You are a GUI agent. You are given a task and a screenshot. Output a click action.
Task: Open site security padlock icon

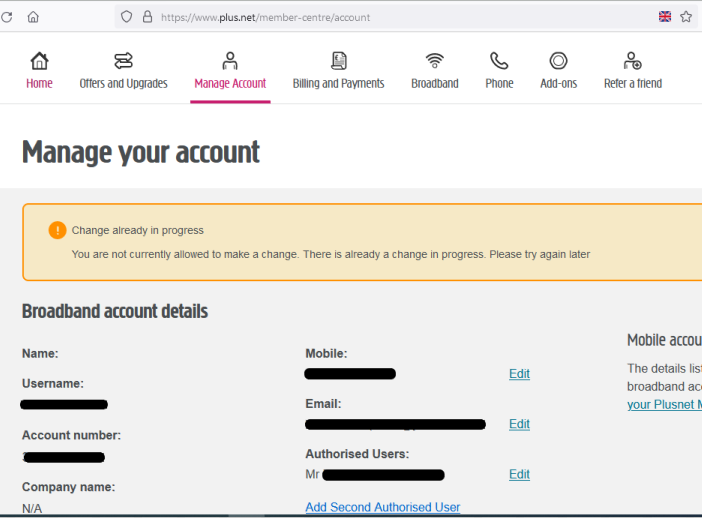point(147,17)
